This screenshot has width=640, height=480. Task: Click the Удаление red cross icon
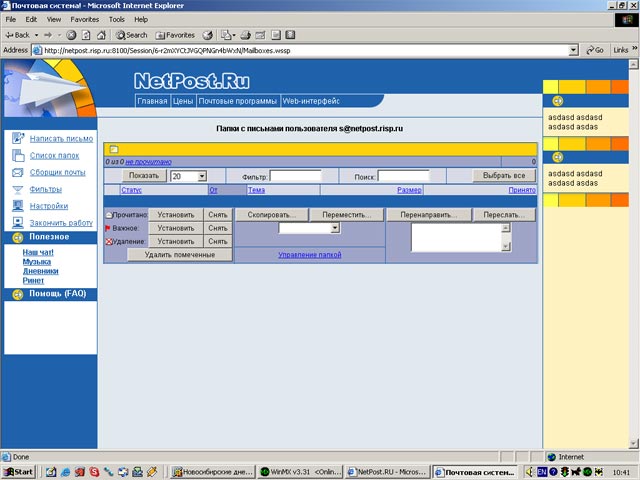tap(109, 242)
